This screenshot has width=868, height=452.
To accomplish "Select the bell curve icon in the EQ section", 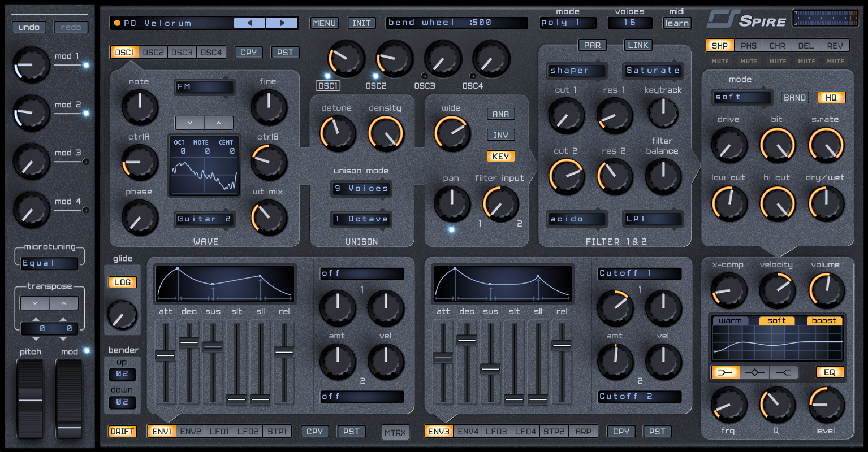I will click(754, 372).
